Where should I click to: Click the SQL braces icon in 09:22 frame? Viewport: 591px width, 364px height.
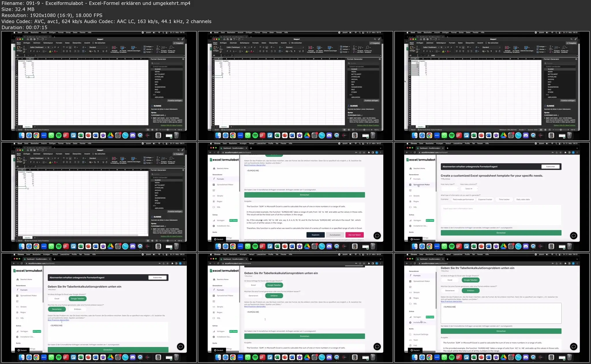coord(214,207)
